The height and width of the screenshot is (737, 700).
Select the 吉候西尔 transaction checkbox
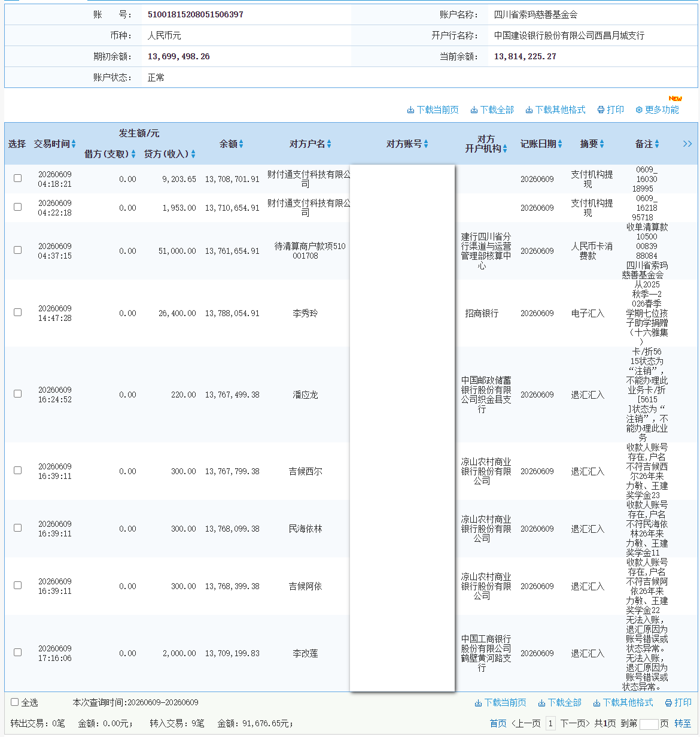17,470
